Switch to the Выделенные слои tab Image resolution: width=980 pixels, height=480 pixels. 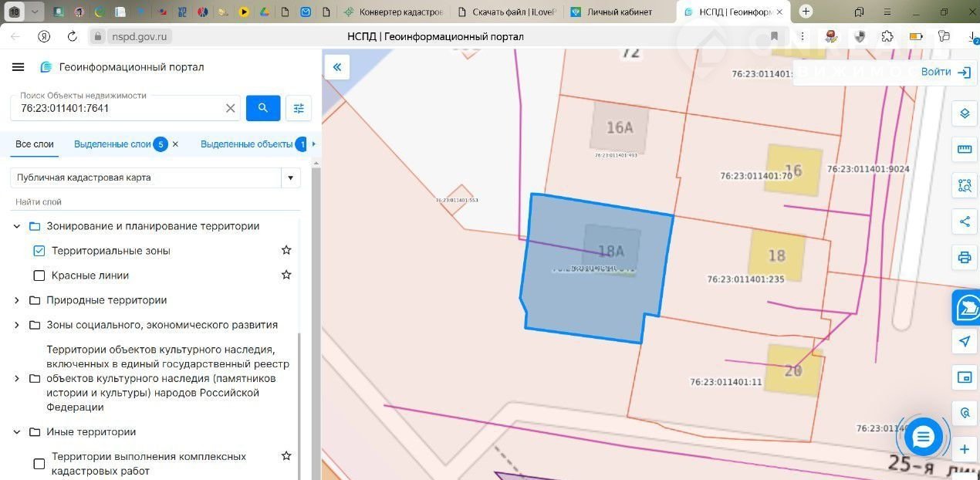click(x=112, y=144)
